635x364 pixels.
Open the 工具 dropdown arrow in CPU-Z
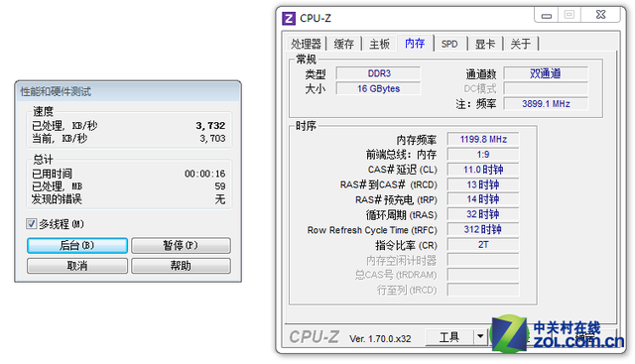click(x=480, y=336)
